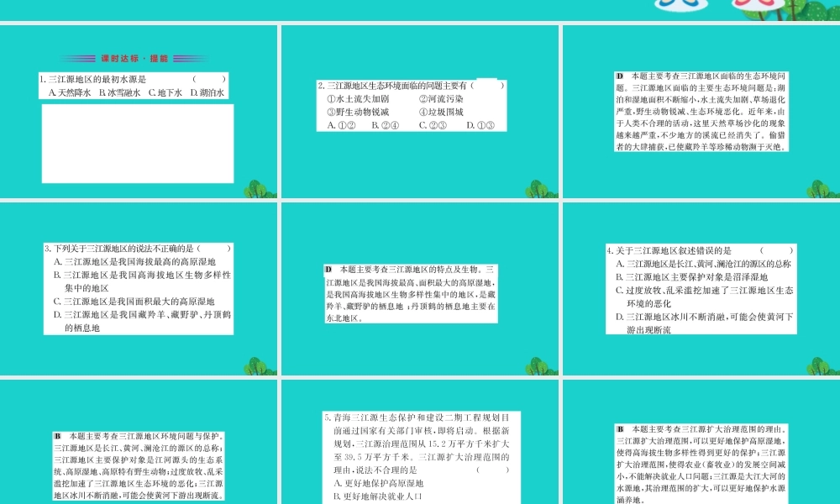This screenshot has height=504, width=840.
Task: Open slide with question 2 生态环境面临的问题
Action: click(x=420, y=112)
